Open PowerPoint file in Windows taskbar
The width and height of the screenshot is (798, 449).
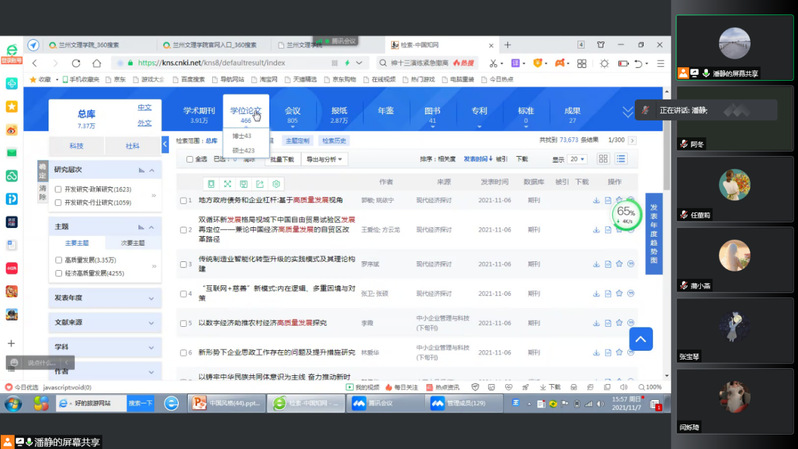(226, 403)
